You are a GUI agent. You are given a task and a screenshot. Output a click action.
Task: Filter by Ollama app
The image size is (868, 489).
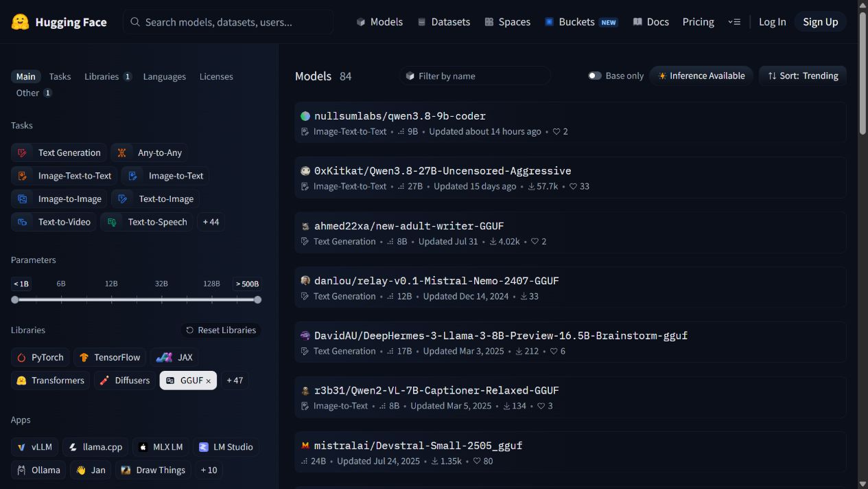coord(38,470)
